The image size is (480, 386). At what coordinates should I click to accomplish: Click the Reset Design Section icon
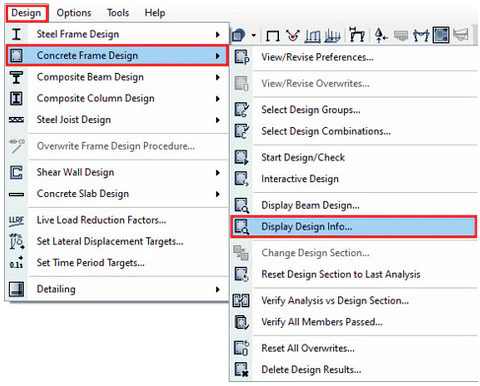click(x=242, y=274)
